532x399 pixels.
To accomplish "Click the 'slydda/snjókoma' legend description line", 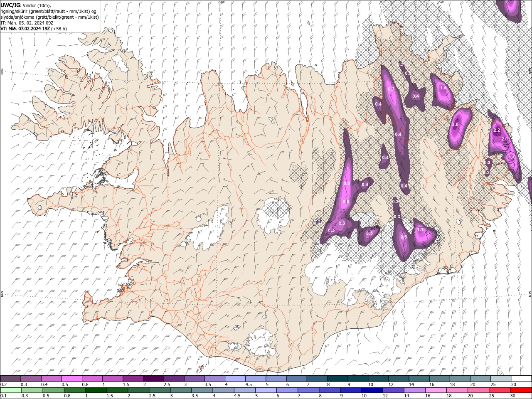I will click(x=50, y=17).
